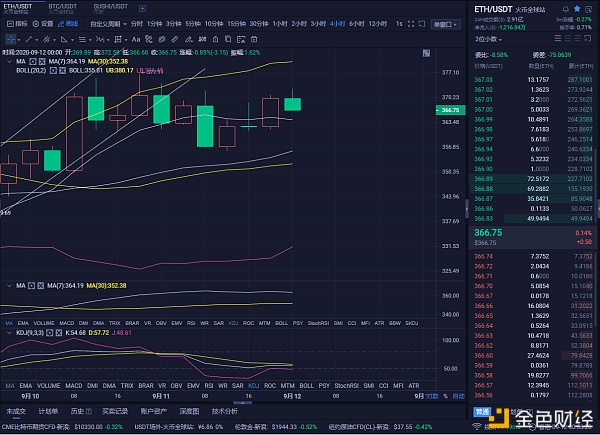Image resolution: width=600 pixels, height=435 pixels.
Task: Click the 指标 indicators button
Action: coord(17,24)
